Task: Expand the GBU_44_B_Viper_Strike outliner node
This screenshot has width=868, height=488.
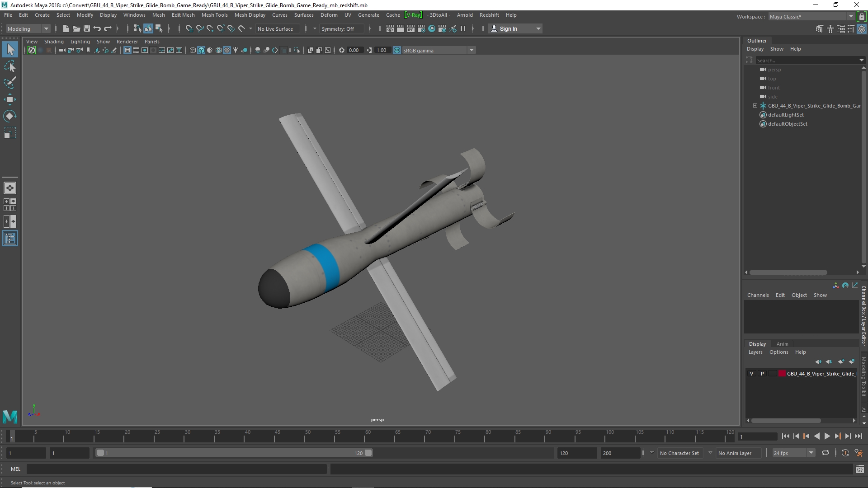Action: pyautogui.click(x=755, y=106)
